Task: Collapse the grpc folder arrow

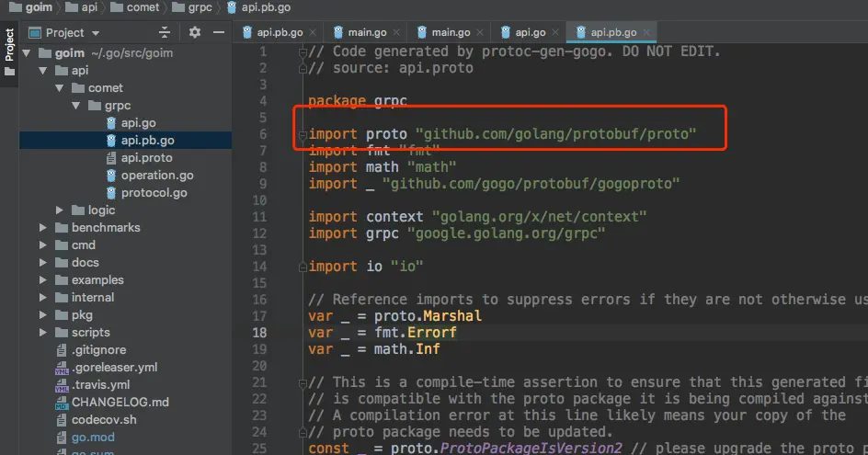Action: click(x=75, y=106)
